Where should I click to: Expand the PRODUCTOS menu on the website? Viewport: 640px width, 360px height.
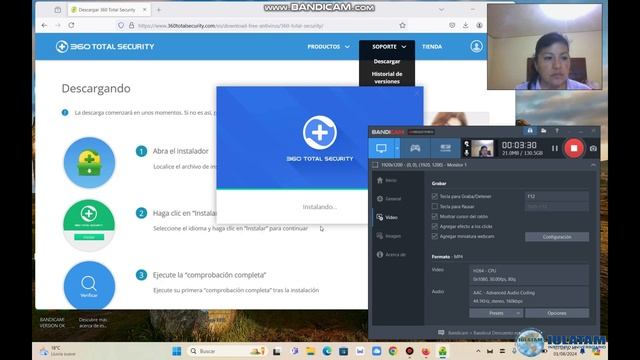[329, 47]
